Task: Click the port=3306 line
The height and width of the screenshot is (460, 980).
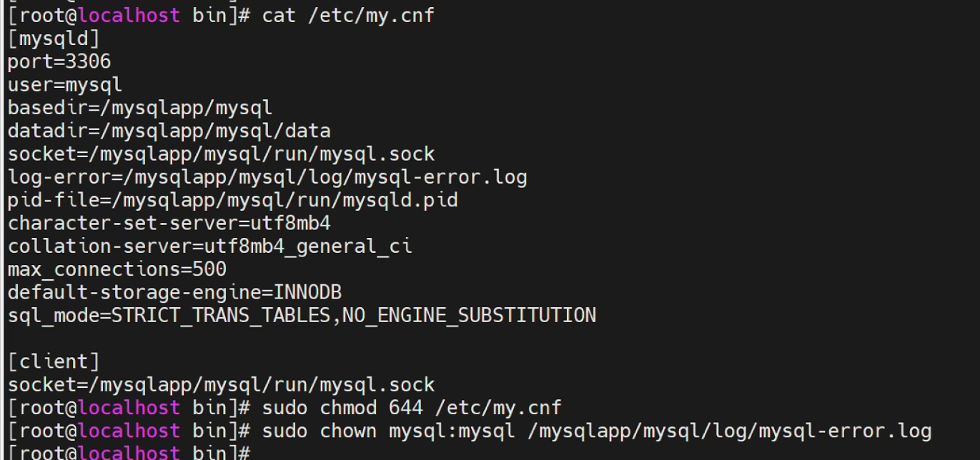Action: coord(59,61)
